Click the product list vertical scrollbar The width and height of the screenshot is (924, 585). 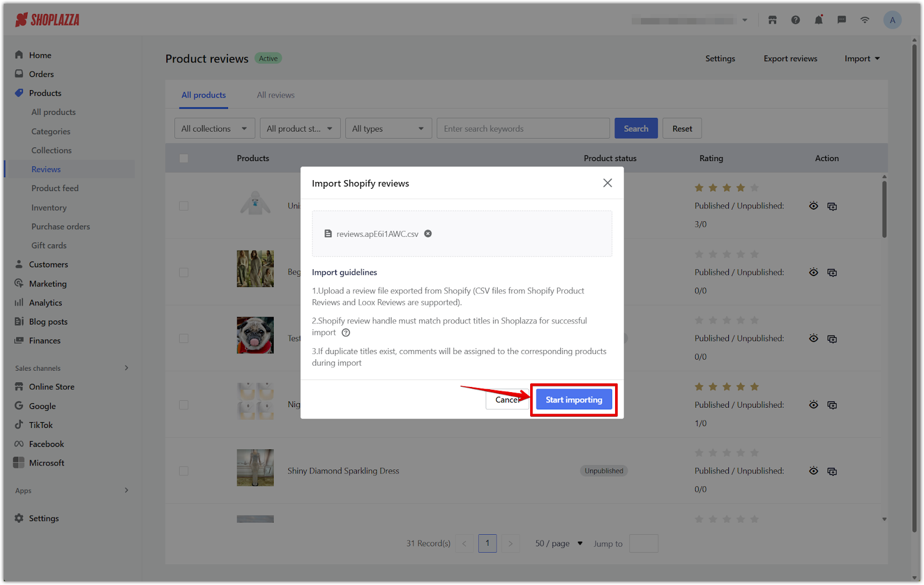point(884,209)
